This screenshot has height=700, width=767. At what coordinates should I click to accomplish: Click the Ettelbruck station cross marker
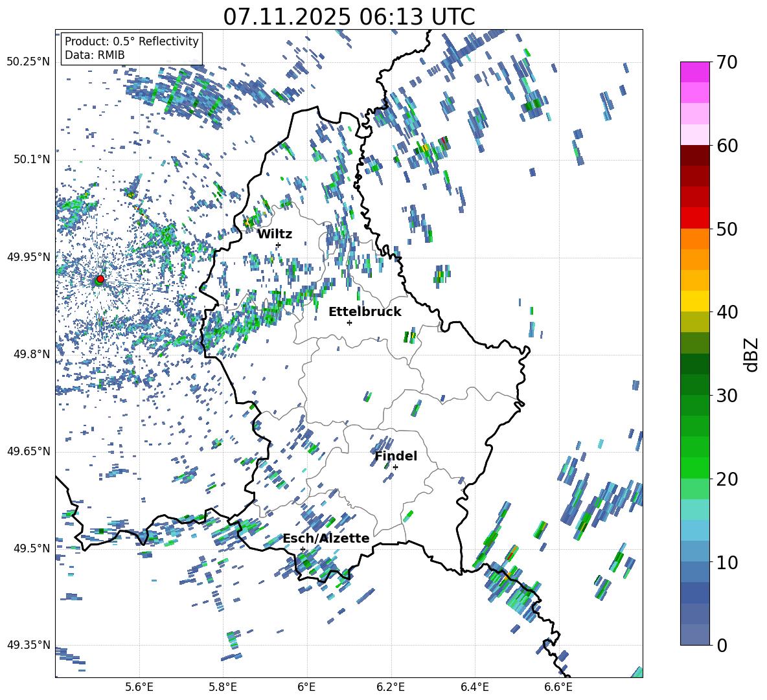[349, 322]
